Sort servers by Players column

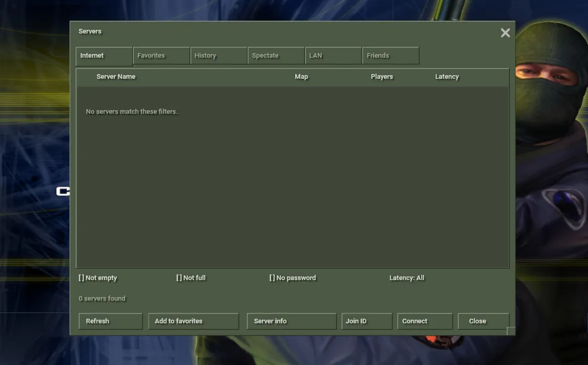point(382,77)
